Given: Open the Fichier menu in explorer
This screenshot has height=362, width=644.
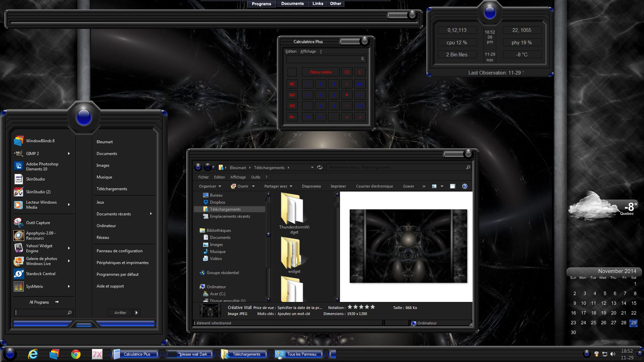Looking at the screenshot, I should (x=203, y=177).
